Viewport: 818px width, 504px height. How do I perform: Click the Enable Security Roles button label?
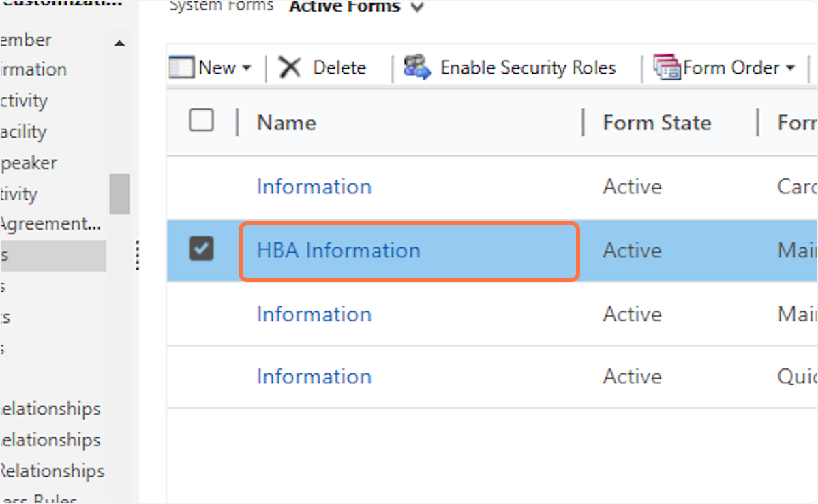pos(528,68)
